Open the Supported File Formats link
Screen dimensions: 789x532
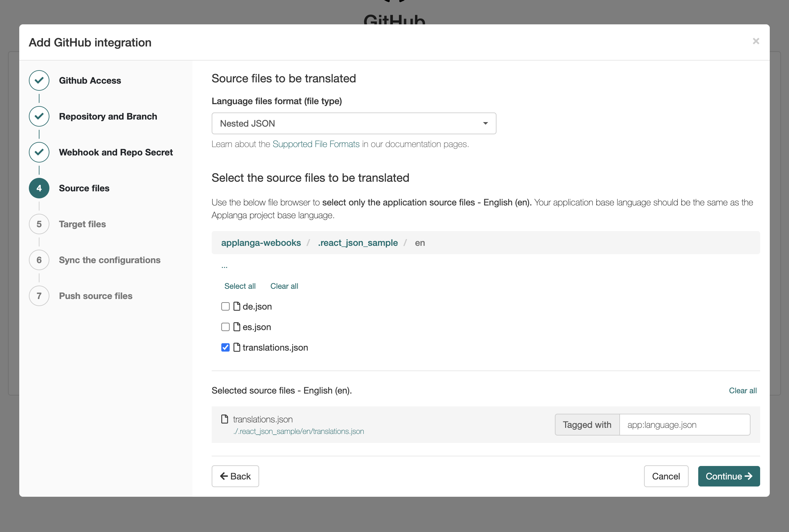[316, 144]
